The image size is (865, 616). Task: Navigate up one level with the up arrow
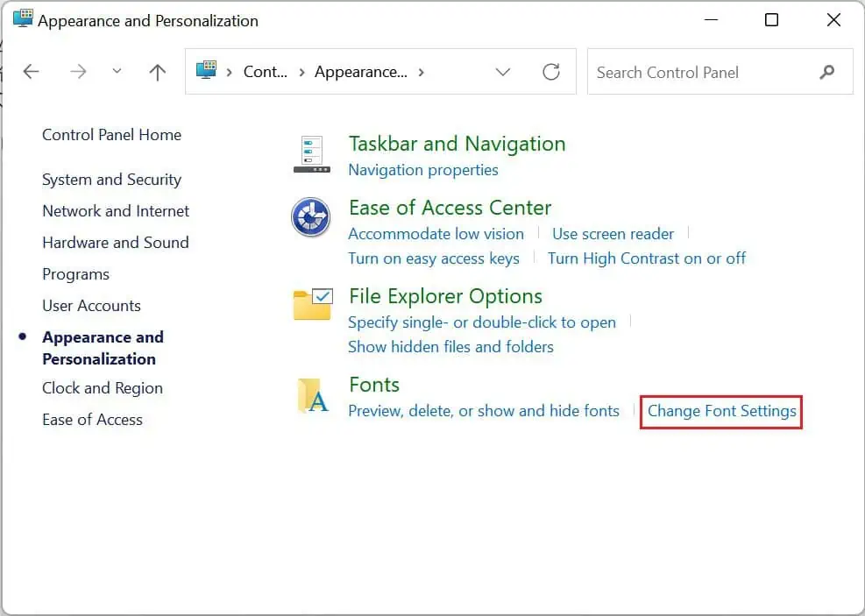(157, 72)
